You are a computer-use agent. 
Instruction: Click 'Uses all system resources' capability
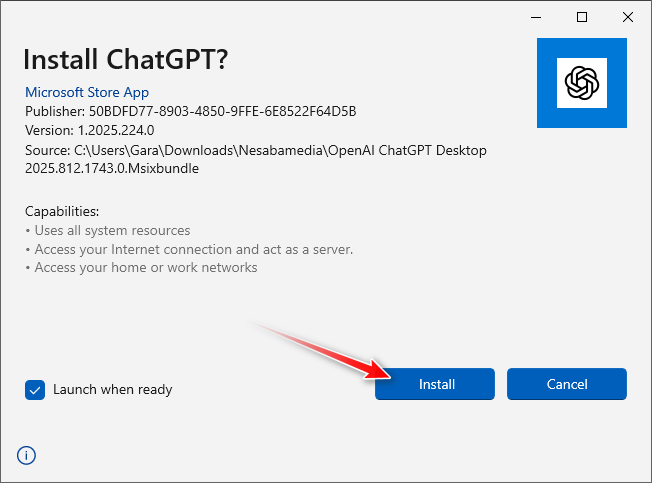112,230
